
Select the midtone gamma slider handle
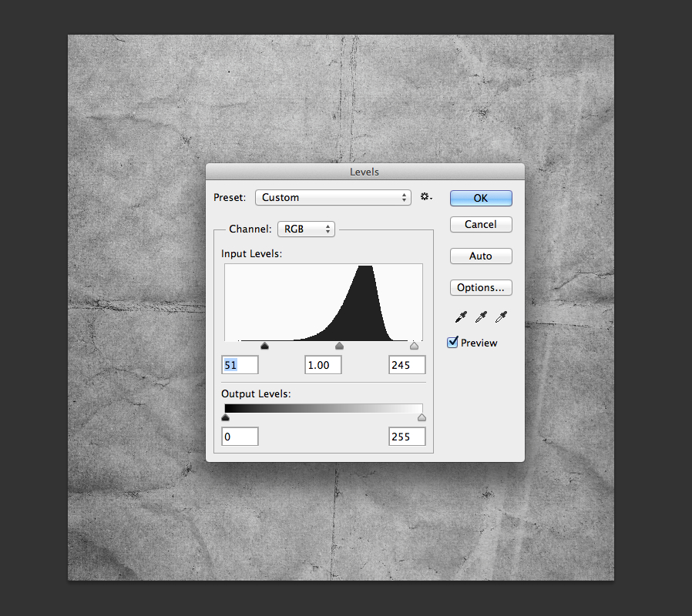tap(339, 346)
